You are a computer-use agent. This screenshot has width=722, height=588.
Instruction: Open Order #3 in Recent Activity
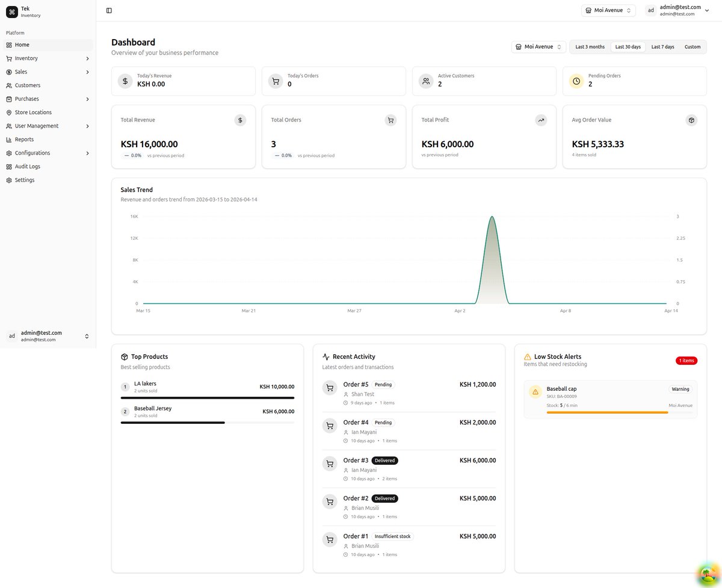tap(409, 469)
